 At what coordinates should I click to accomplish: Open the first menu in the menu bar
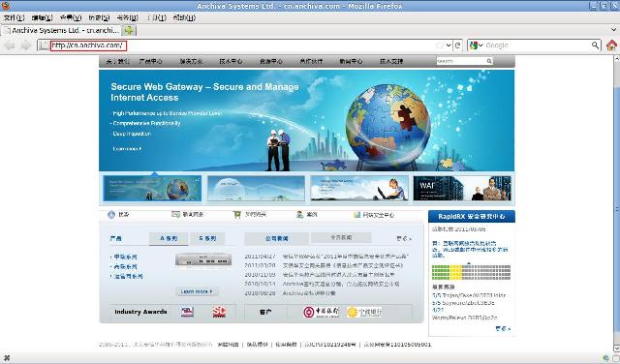coord(14,17)
